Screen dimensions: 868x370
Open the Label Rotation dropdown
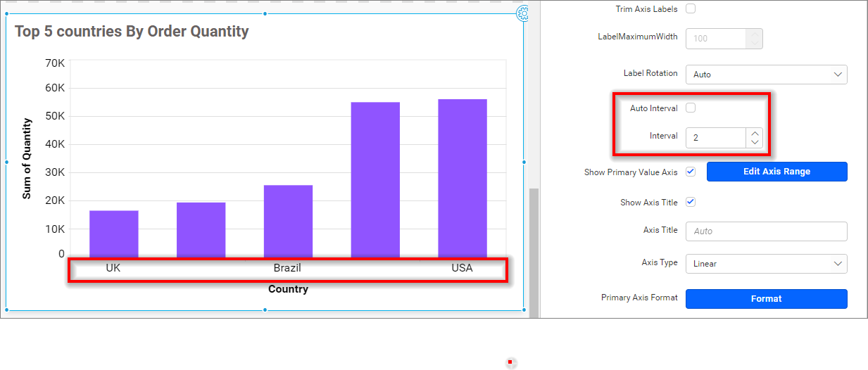coord(766,75)
